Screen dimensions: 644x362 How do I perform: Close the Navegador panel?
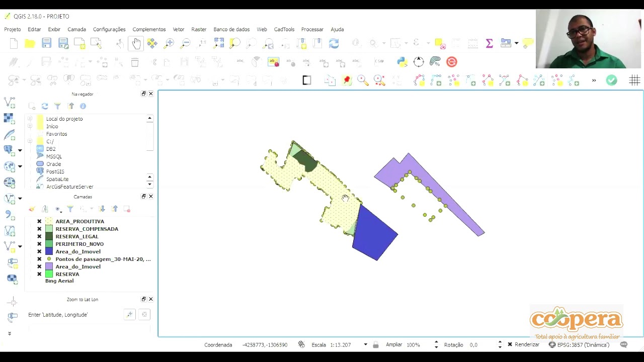[150, 94]
